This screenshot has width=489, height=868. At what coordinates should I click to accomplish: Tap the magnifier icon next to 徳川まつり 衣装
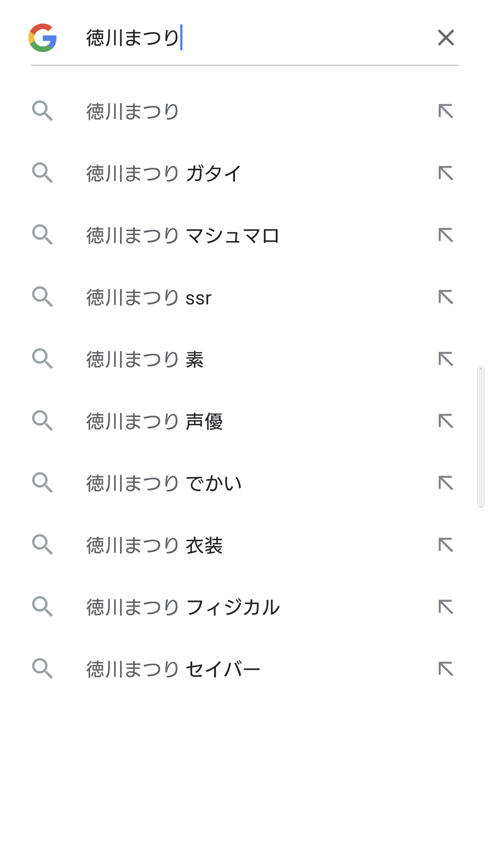pyautogui.click(x=43, y=545)
